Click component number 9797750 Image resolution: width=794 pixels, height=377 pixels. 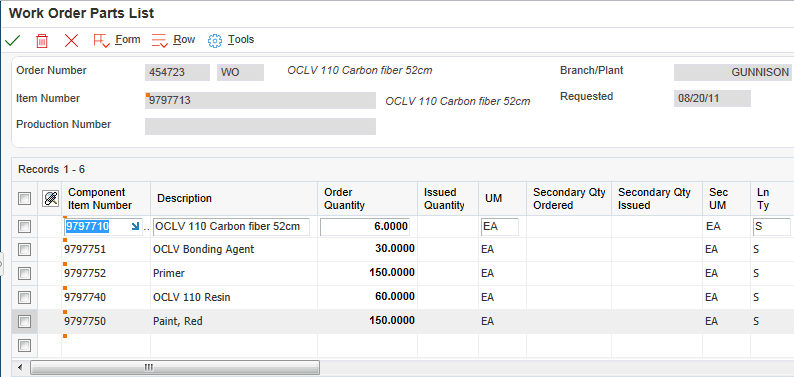pos(85,321)
